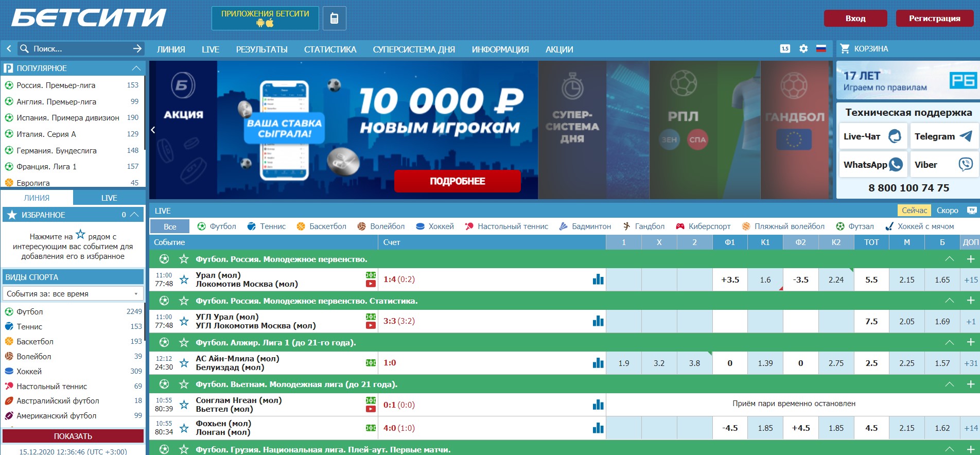
Task: Click the monitor icon next to Скоро
Action: [x=972, y=210]
